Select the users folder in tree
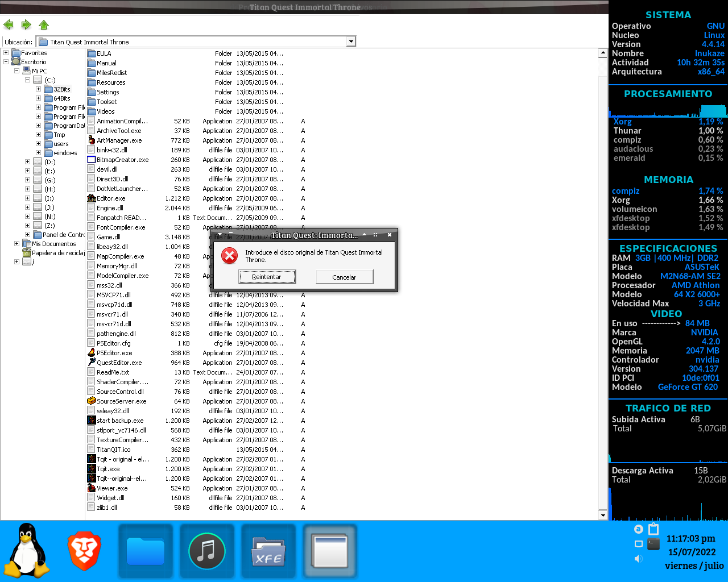 [56, 144]
